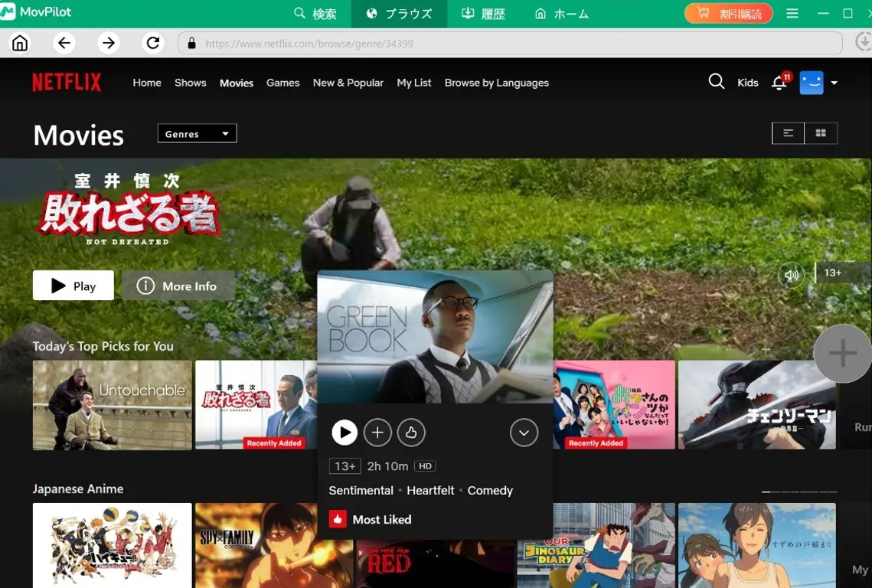
Task: Click the Sentimental tag
Action: coord(361,490)
